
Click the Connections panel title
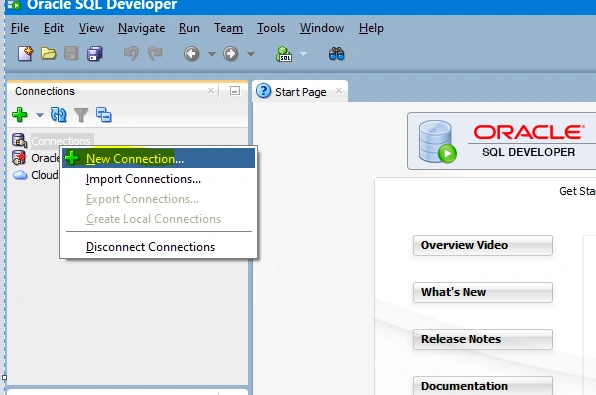click(45, 91)
